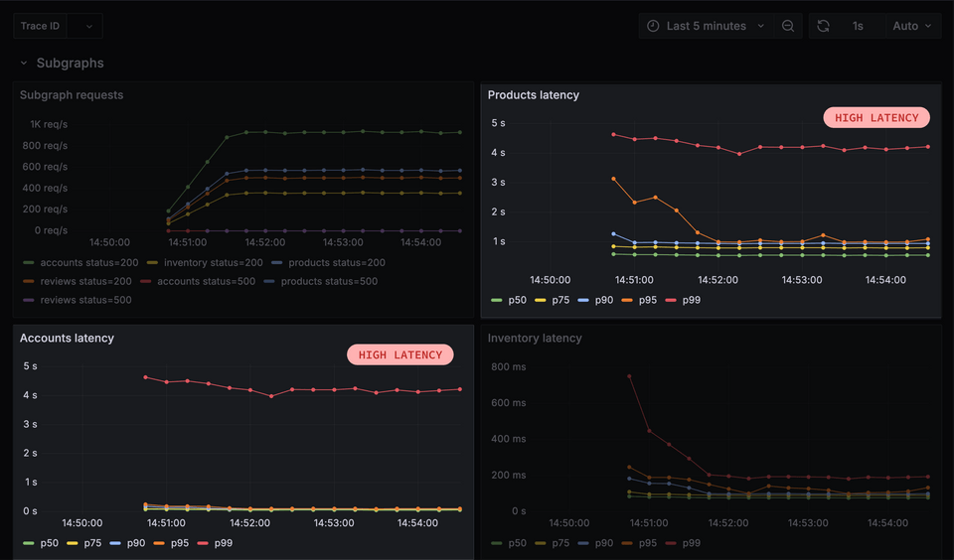Toggle p99 series in Products latency legend
Viewport: 954px width, 560px height.
point(692,300)
